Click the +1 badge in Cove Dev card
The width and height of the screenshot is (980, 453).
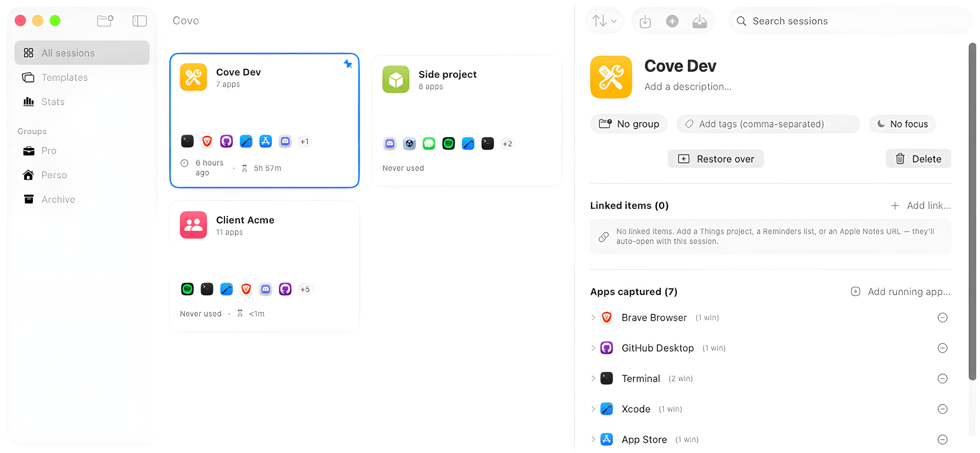(x=304, y=142)
